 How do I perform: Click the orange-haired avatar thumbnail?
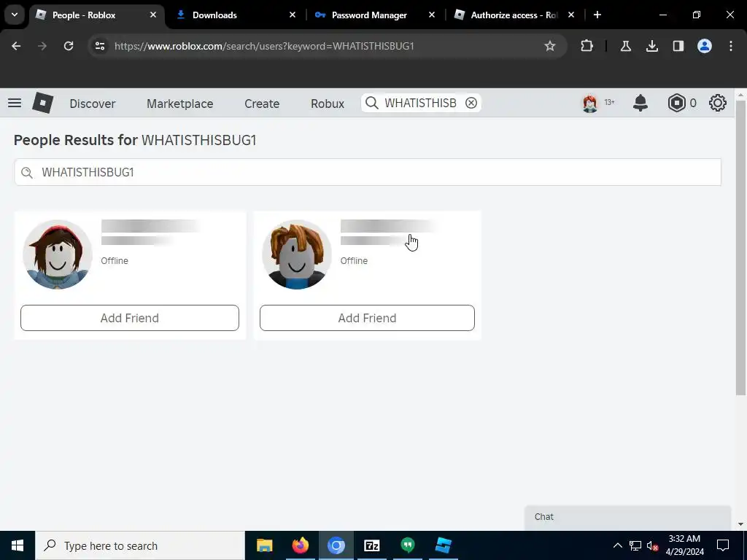pyautogui.click(x=296, y=254)
